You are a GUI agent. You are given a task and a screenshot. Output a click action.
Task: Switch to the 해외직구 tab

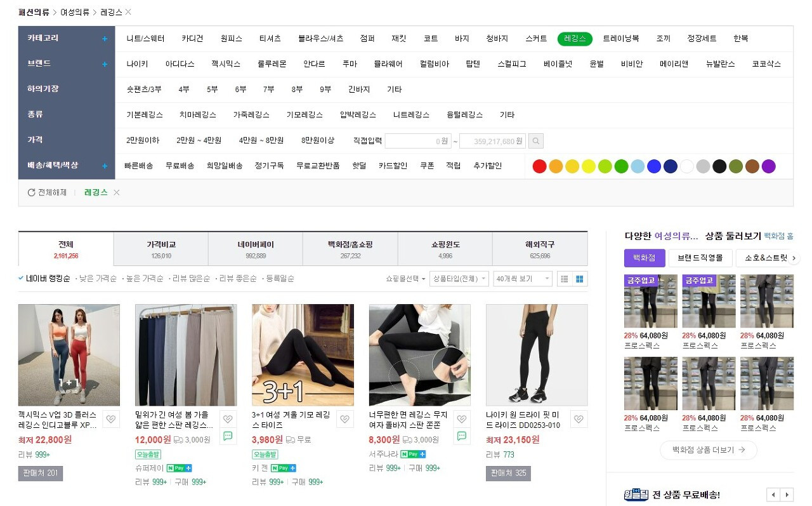pyautogui.click(x=540, y=249)
